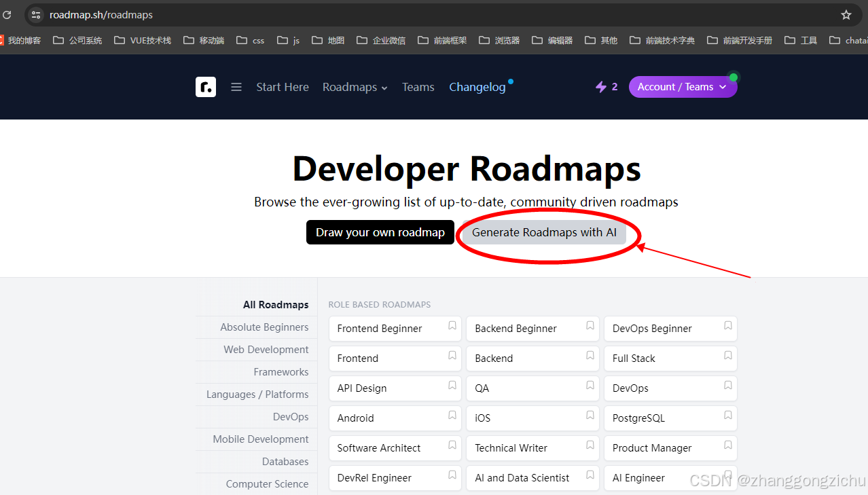Bookmark the Full Stack roadmap

(x=728, y=356)
